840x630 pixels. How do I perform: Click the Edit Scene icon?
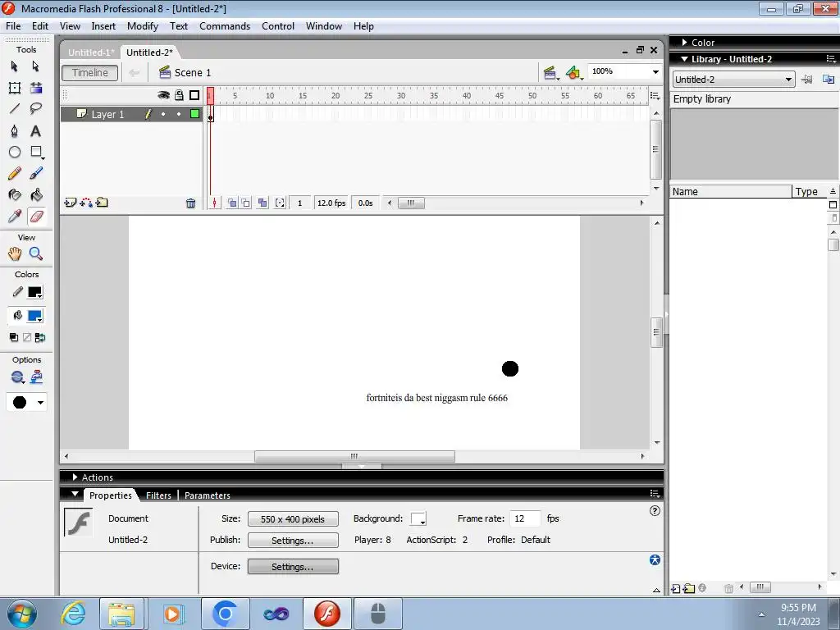[x=550, y=73]
